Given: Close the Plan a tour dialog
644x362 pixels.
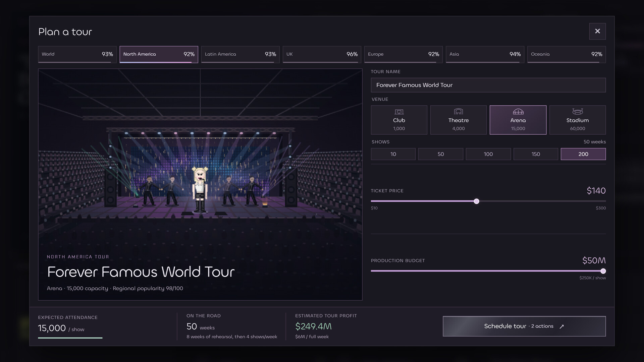Looking at the screenshot, I should coord(597,31).
